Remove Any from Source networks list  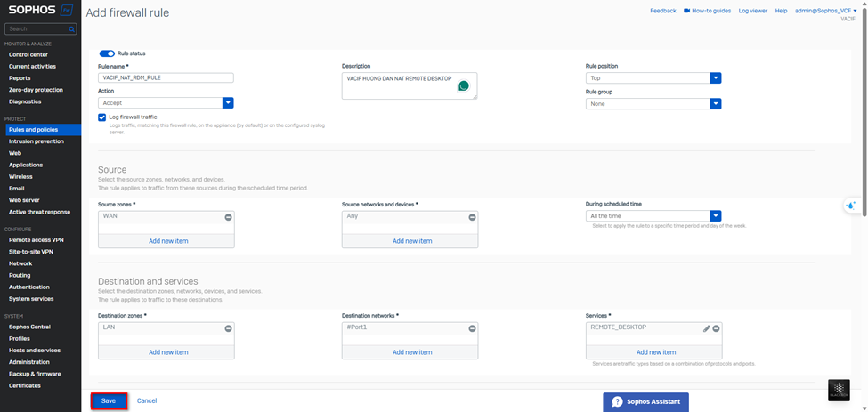472,217
